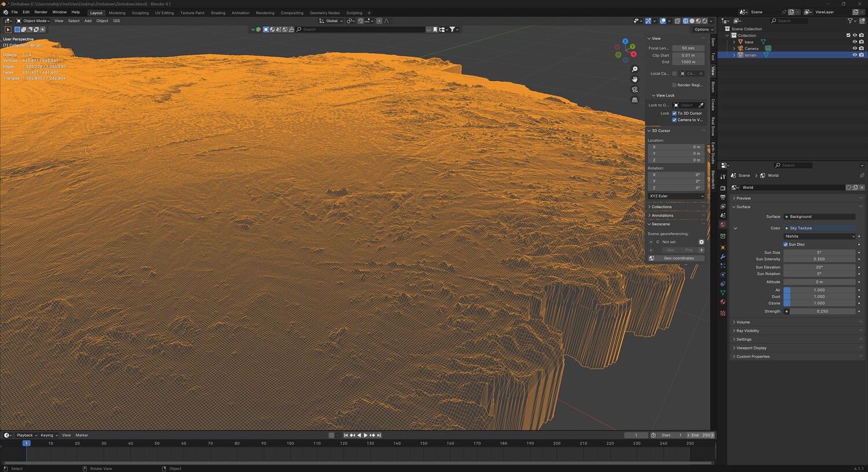Viewport: 868px width, 472px height.
Task: Open the Render menu
Action: click(41, 12)
